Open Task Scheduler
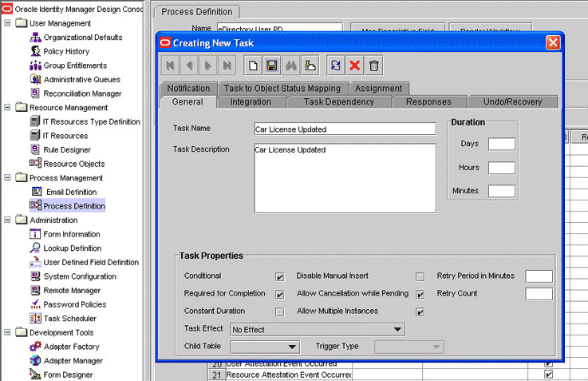 pos(69,319)
